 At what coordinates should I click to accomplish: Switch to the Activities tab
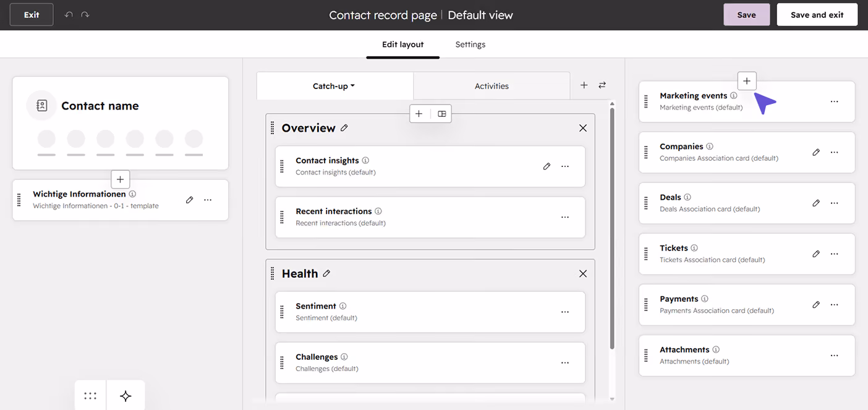(x=491, y=86)
